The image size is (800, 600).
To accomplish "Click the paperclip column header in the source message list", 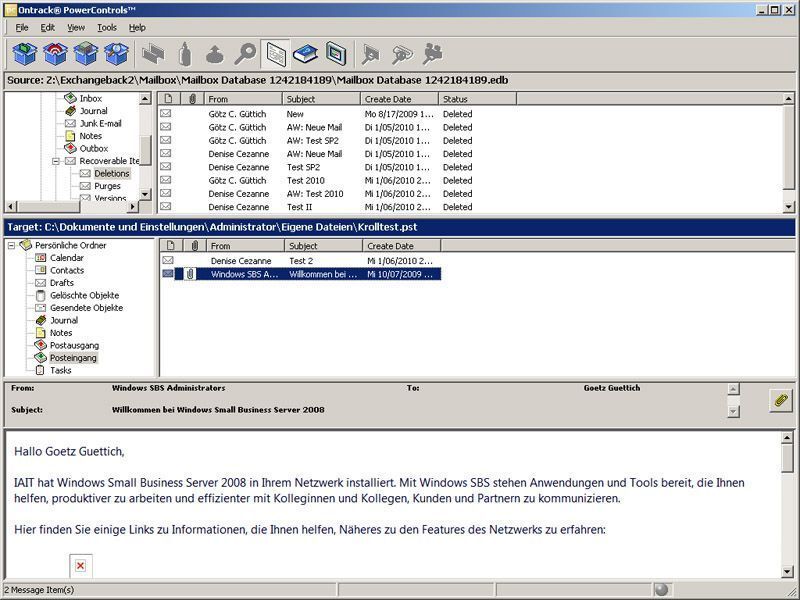I will click(192, 97).
